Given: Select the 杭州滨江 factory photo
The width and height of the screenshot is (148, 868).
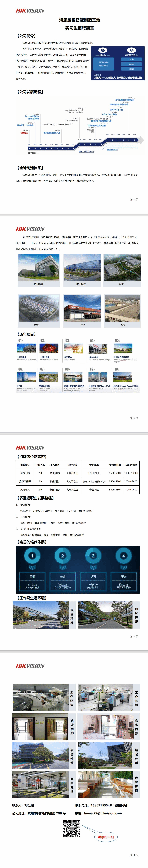Looking at the screenshot, I should pos(39,268).
